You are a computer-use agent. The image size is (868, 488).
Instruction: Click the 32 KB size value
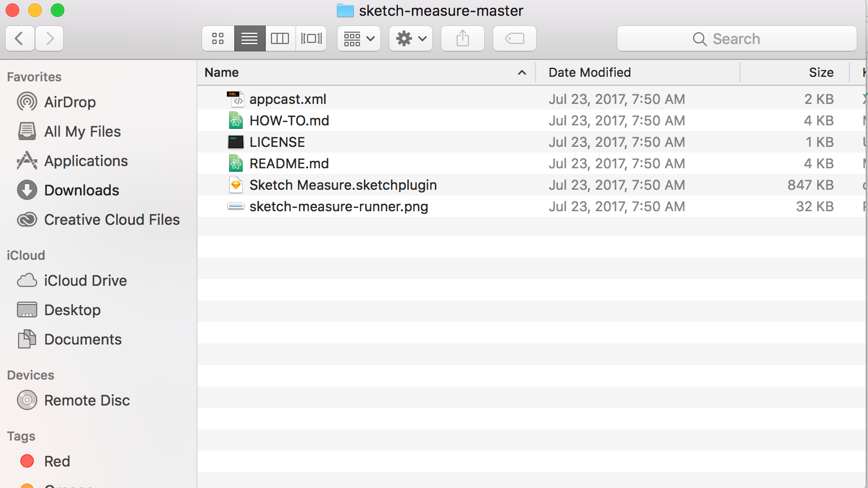814,206
